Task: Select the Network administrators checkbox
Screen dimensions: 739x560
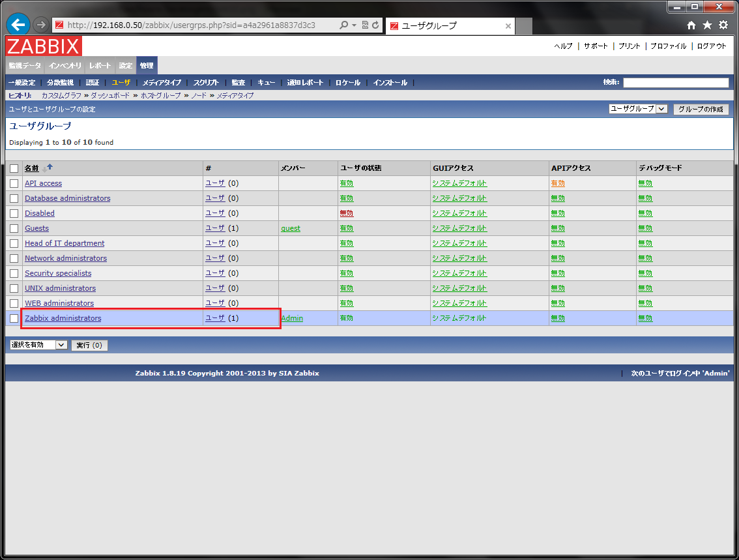Action: point(14,258)
